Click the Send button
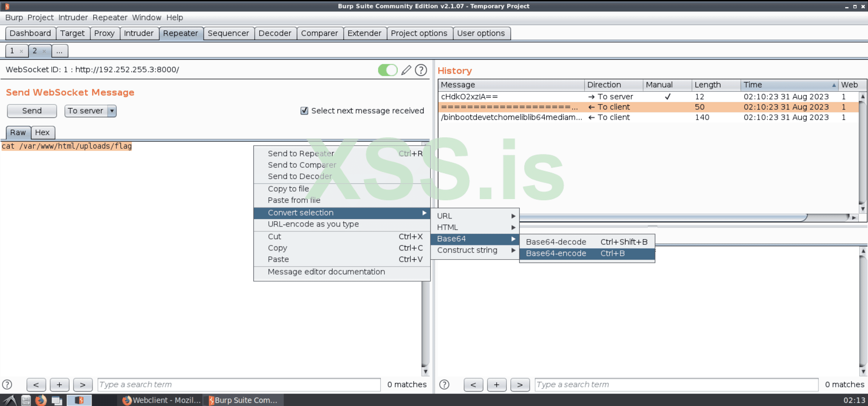This screenshot has height=406, width=868. pyautogui.click(x=32, y=111)
